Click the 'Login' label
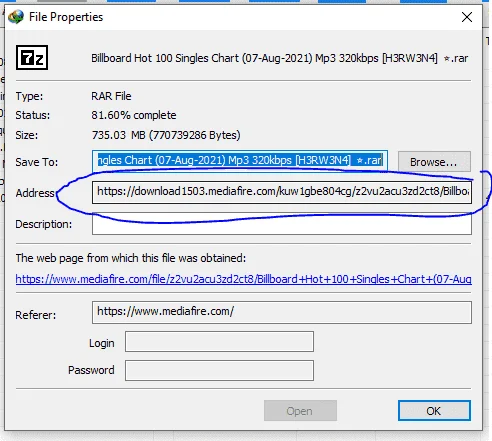The width and height of the screenshot is (492, 441). coord(102,343)
